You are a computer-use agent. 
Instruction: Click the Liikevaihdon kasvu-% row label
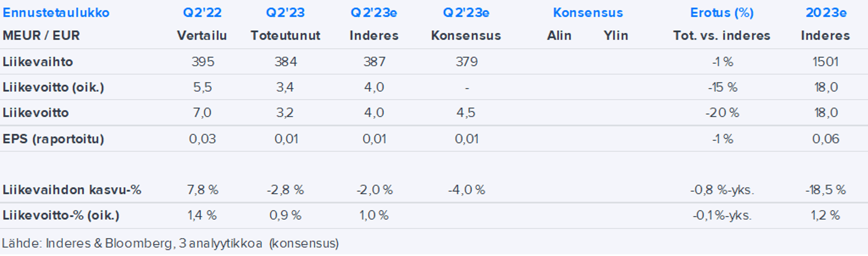pyautogui.click(x=72, y=190)
